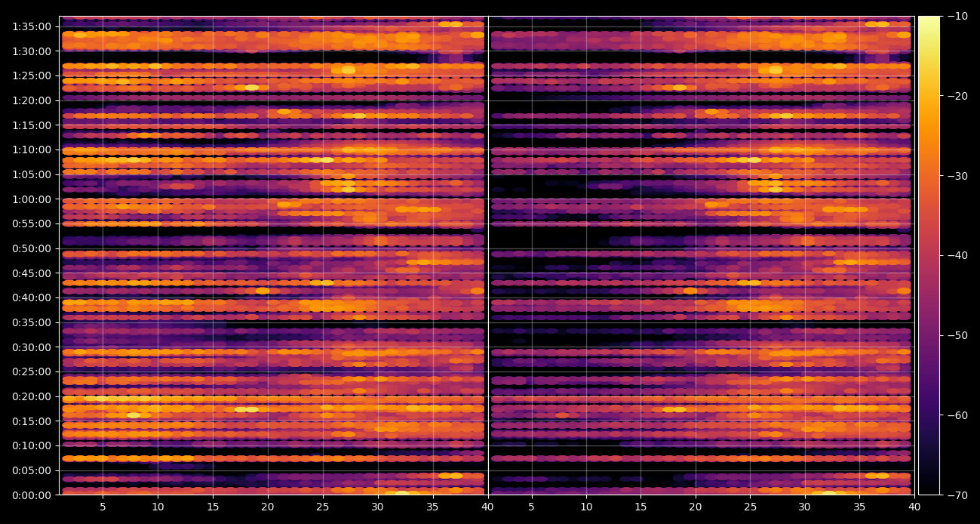This screenshot has width=980, height=524.
Task: Click the 1:25:00 time axis label
Action: click(x=32, y=76)
